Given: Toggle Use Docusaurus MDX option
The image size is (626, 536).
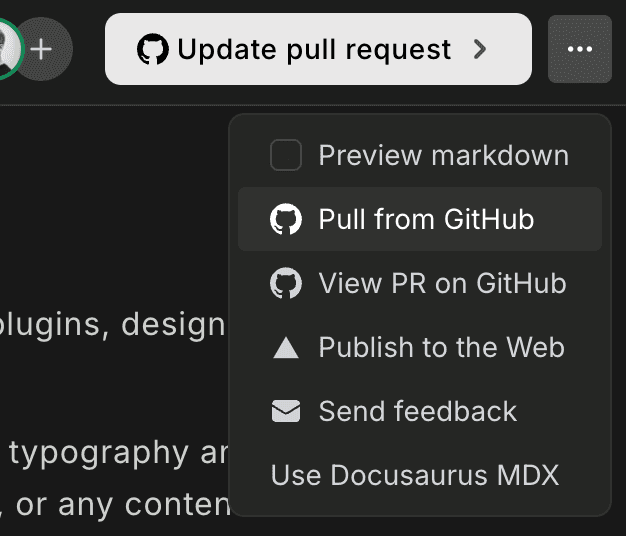Looking at the screenshot, I should [x=414, y=475].
